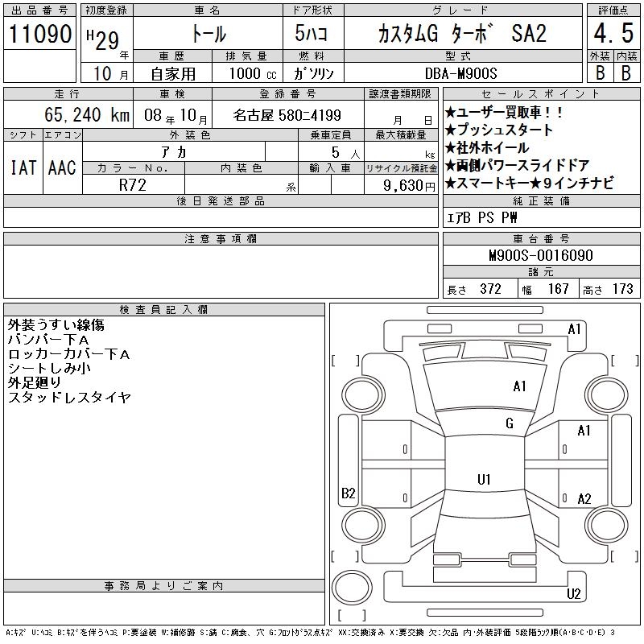Viewport: 644px width, 644px height.
Task: Click G mark on windshield diagram
Action: tap(510, 423)
